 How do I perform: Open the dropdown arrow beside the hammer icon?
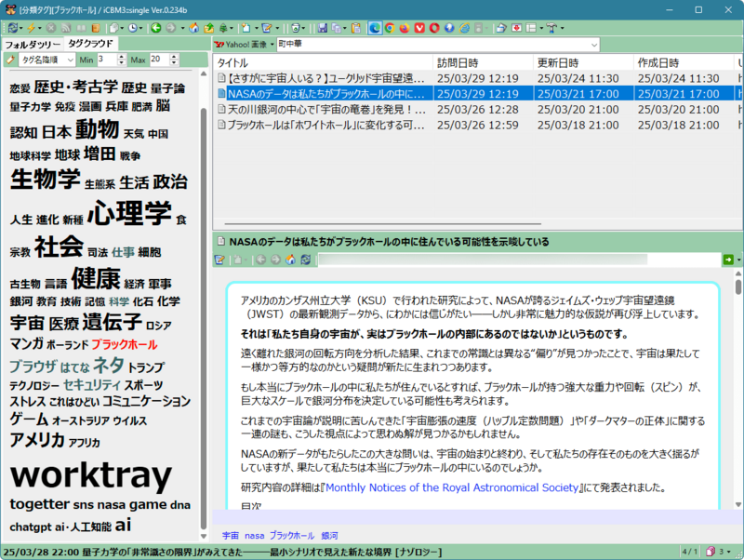[x=563, y=28]
